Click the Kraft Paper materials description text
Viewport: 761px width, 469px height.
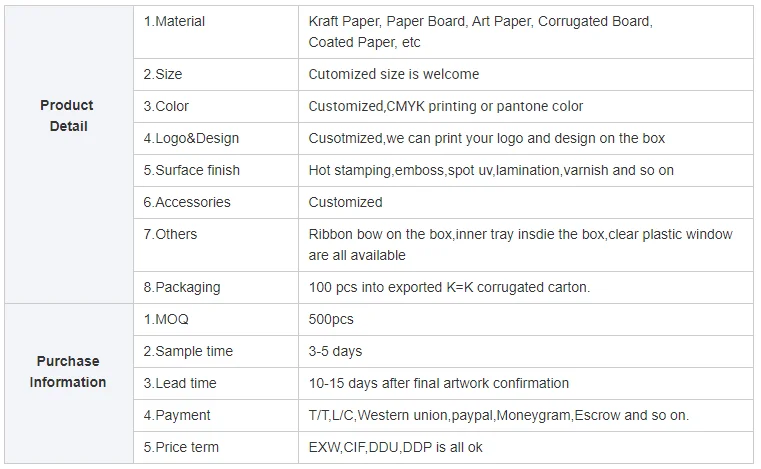479,31
